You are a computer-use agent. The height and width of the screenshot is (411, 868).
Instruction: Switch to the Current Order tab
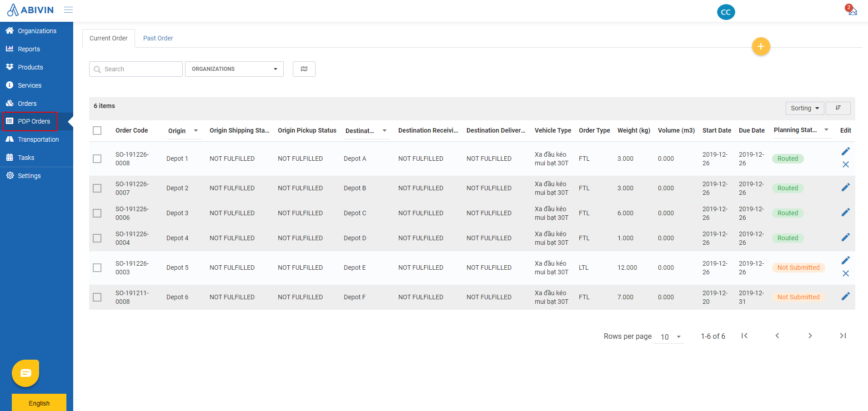point(109,38)
